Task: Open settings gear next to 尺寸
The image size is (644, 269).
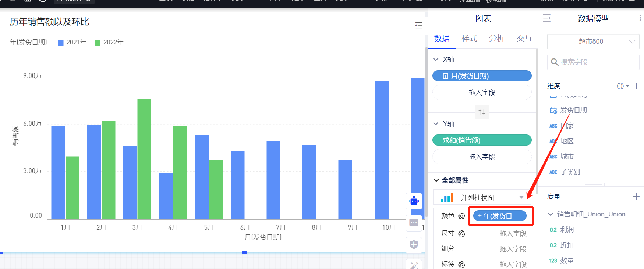Action: point(462,234)
